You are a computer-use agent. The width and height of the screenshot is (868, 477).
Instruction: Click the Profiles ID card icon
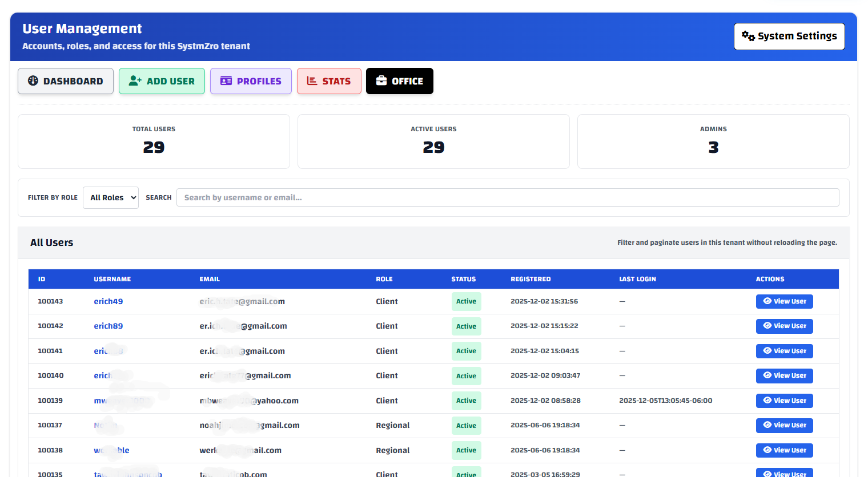pyautogui.click(x=226, y=81)
